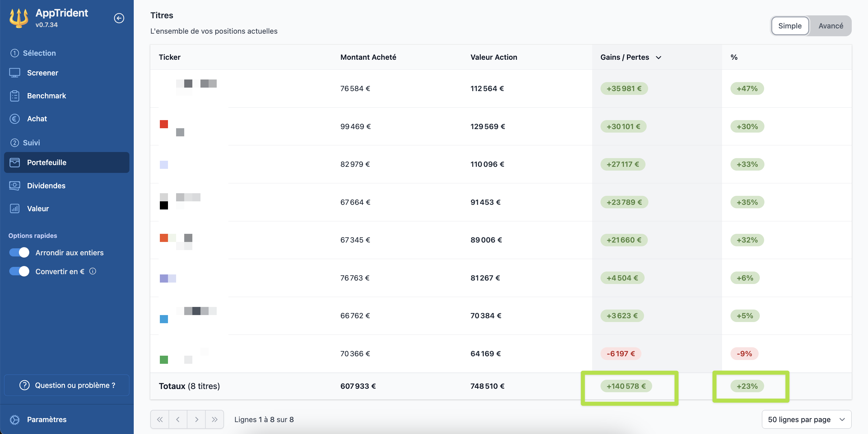The image size is (868, 434).
Task: Toggle Arrondir aux entiers switch
Action: pyautogui.click(x=19, y=252)
